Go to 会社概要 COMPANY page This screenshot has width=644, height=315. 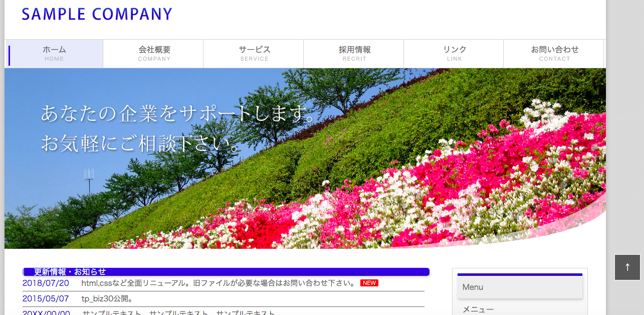154,53
